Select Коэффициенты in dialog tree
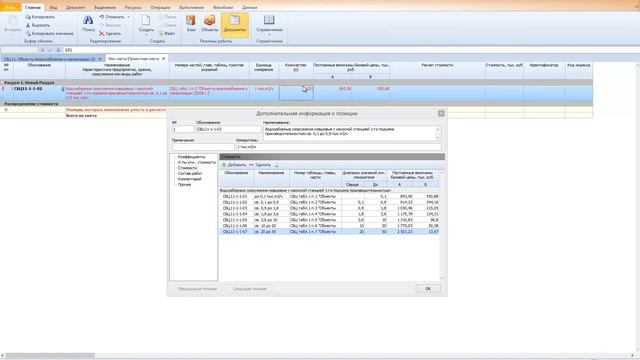 (191, 157)
